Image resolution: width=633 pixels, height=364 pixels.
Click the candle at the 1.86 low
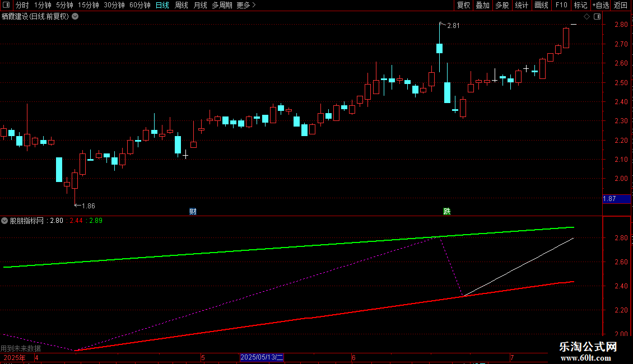click(x=75, y=181)
